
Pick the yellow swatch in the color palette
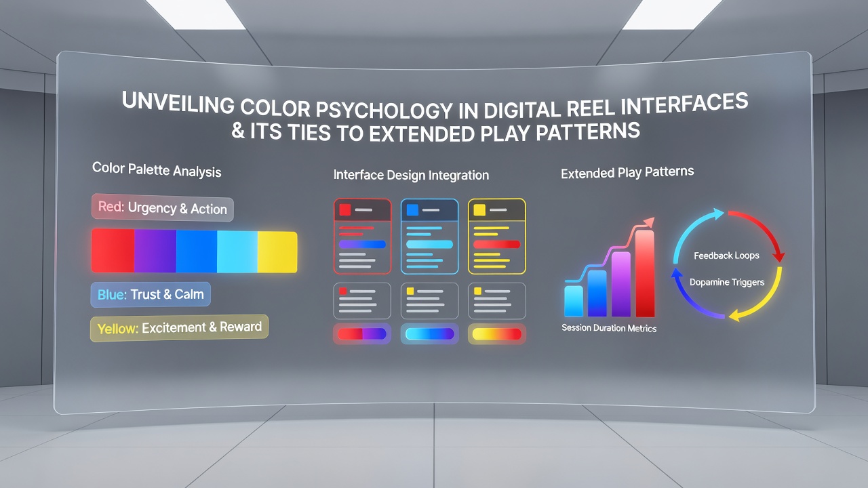click(x=277, y=251)
